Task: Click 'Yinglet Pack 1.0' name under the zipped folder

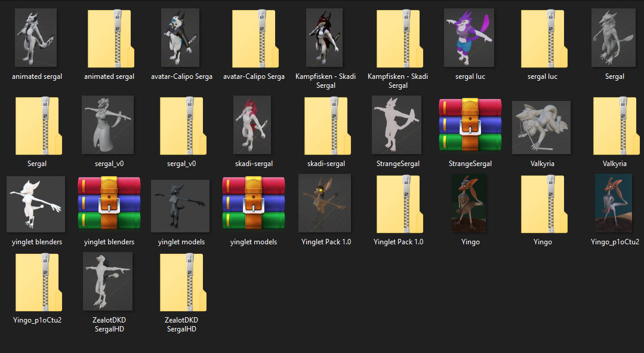Action: pyautogui.click(x=398, y=242)
